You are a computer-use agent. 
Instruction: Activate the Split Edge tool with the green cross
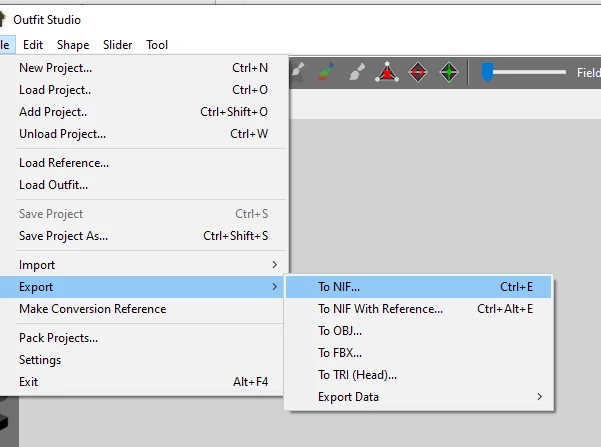tap(448, 72)
